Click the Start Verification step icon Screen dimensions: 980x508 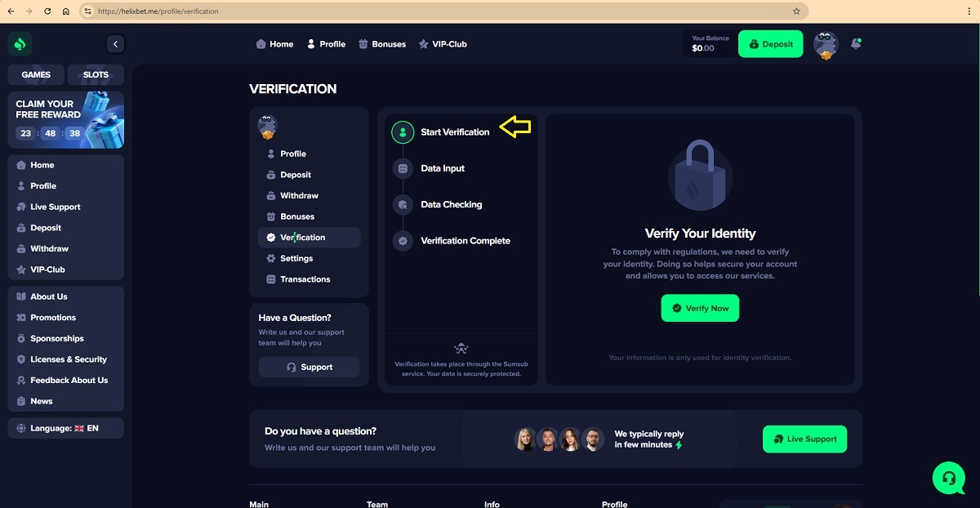[x=403, y=132]
